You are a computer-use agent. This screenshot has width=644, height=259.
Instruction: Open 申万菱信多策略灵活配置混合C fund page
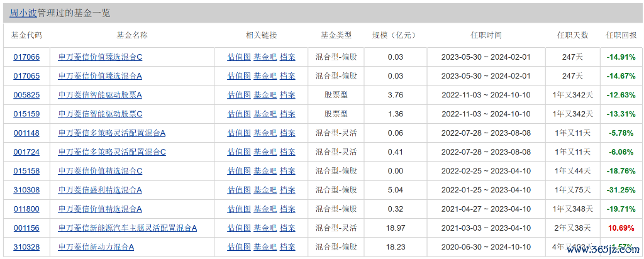pyautogui.click(x=112, y=152)
